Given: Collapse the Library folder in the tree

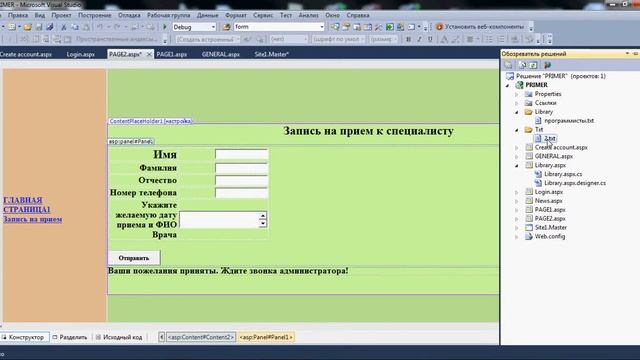Looking at the screenshot, I should pyautogui.click(x=517, y=112).
